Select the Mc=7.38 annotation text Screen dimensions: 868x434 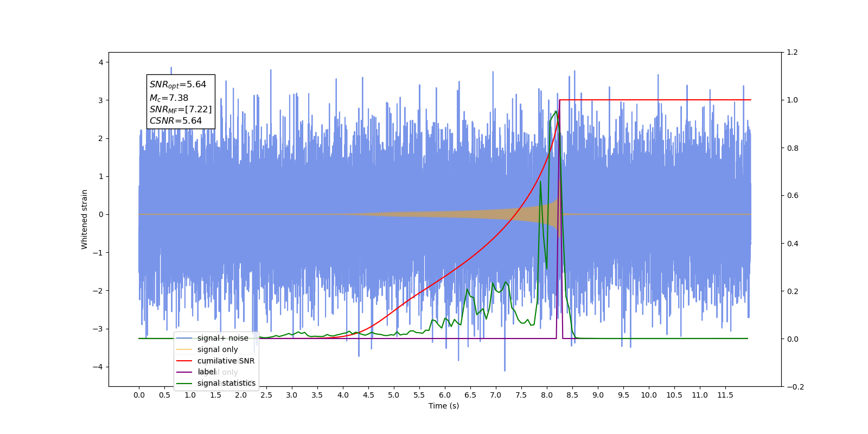point(169,98)
